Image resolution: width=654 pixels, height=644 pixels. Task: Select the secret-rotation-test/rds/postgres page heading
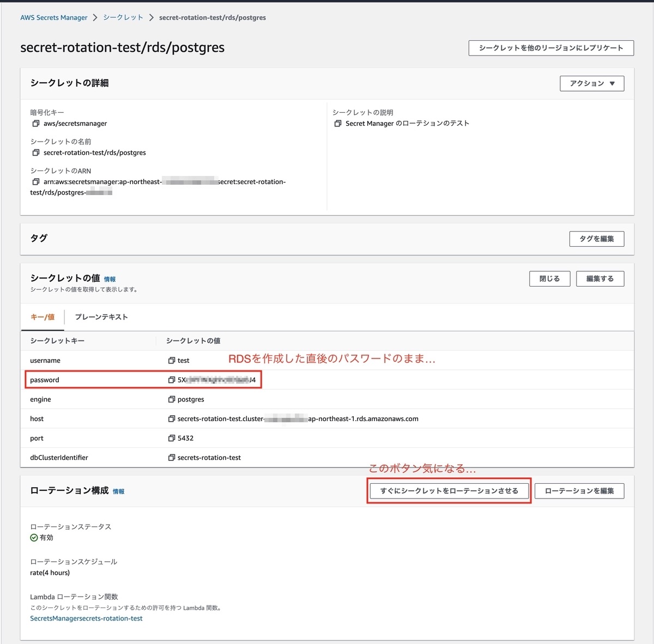[122, 47]
